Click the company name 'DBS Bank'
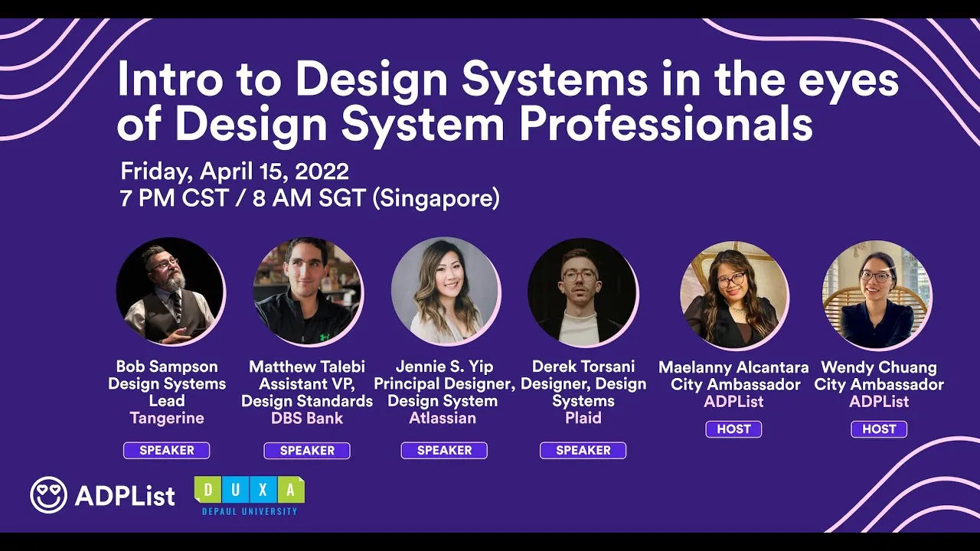Image resolution: width=980 pixels, height=551 pixels. pyautogui.click(x=307, y=418)
